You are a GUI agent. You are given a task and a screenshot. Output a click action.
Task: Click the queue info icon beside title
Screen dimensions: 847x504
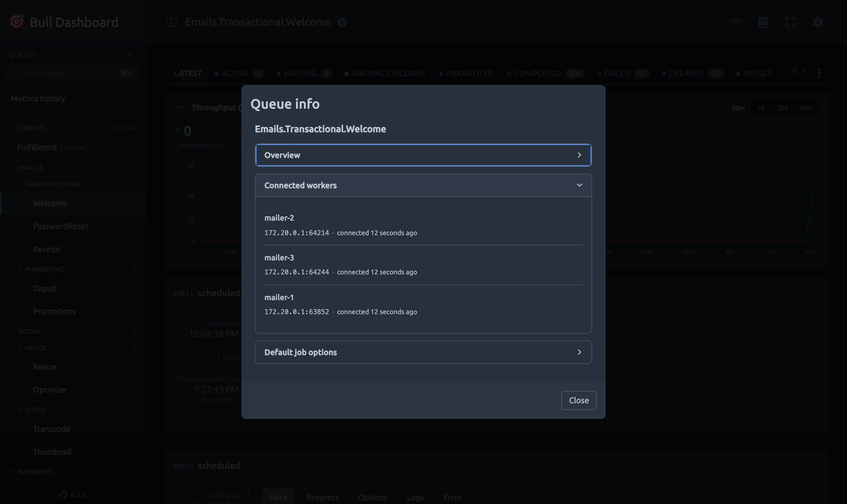(x=342, y=22)
